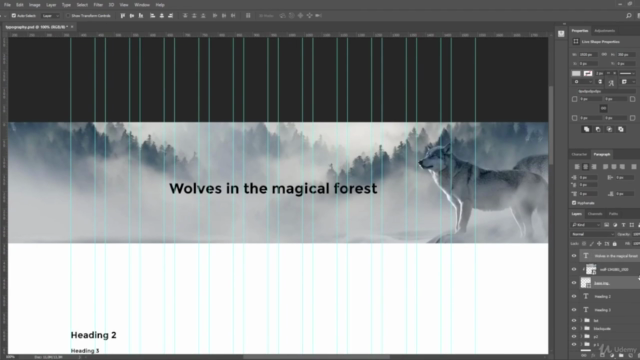Viewport: 640px width, 360px height.
Task: Switch to the Character tab
Action: [x=579, y=154]
